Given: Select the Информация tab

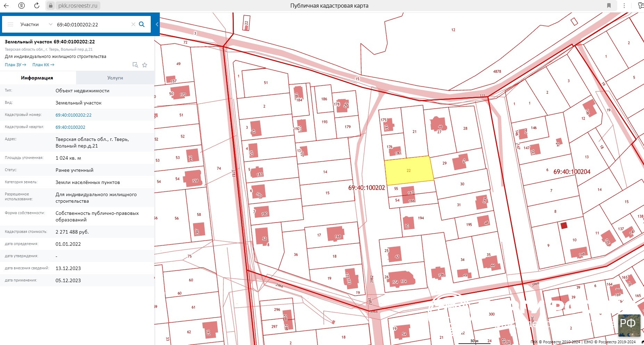Looking at the screenshot, I should (x=37, y=78).
